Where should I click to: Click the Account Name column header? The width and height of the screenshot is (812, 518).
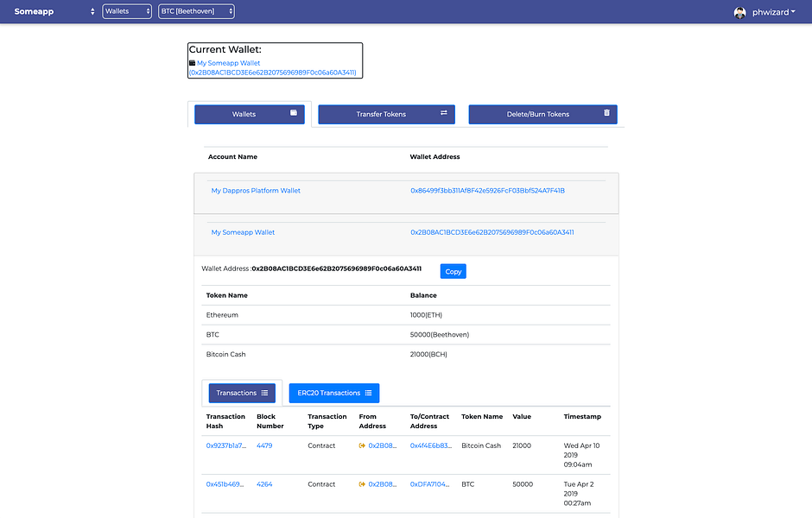[232, 157]
